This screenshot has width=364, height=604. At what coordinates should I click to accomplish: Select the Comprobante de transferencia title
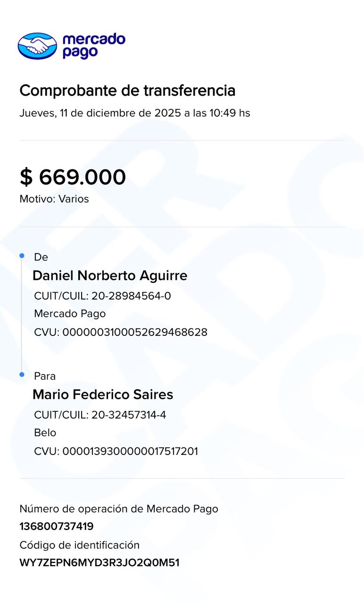(127, 90)
